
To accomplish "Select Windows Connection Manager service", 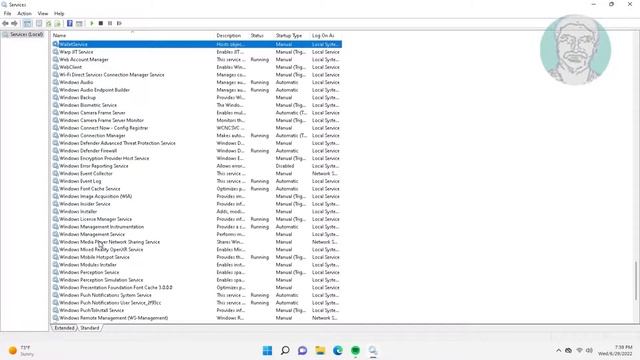I will 197,136.
